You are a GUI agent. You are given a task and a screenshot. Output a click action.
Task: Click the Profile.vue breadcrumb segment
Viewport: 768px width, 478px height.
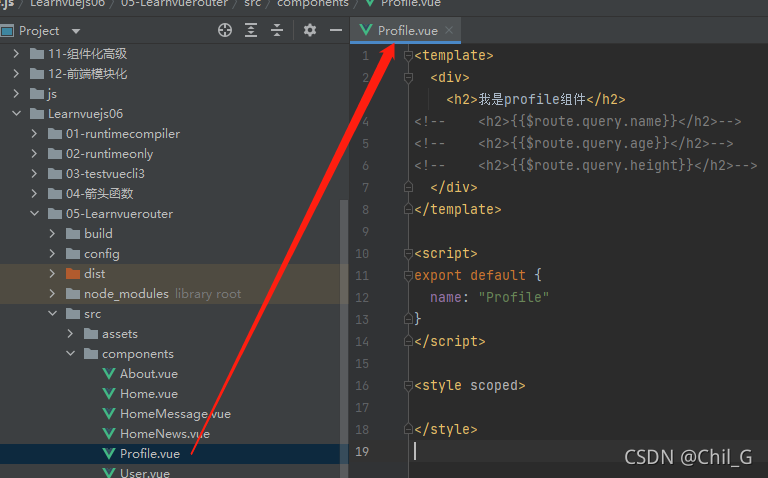pyautogui.click(x=410, y=3)
